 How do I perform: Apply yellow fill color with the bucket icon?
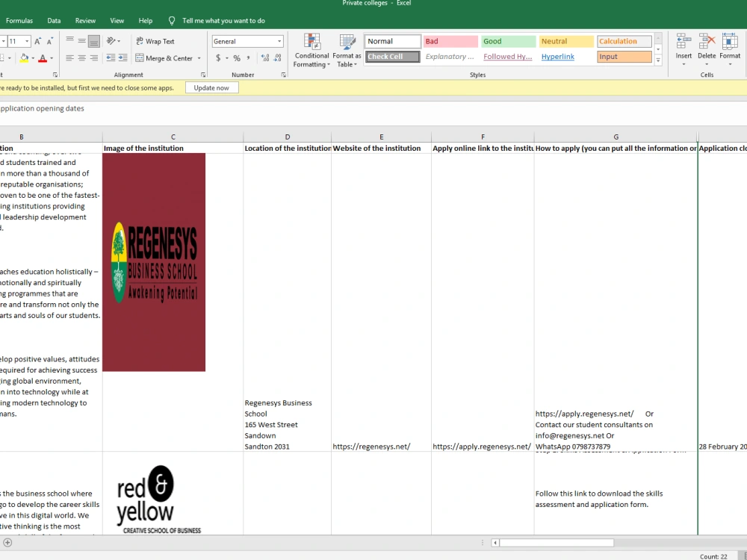(25, 58)
